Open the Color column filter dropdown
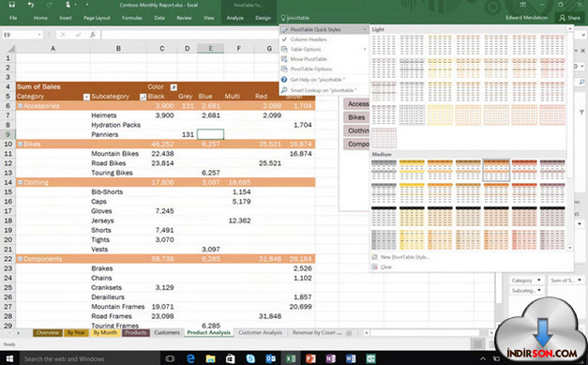The image size is (588, 365). (x=173, y=87)
